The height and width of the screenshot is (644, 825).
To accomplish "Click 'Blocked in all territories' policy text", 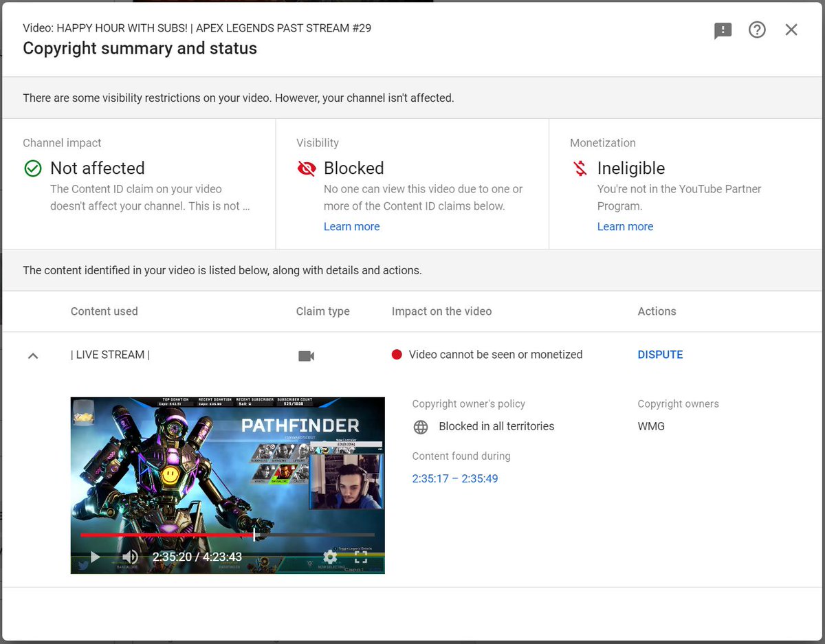I will coord(496,426).
